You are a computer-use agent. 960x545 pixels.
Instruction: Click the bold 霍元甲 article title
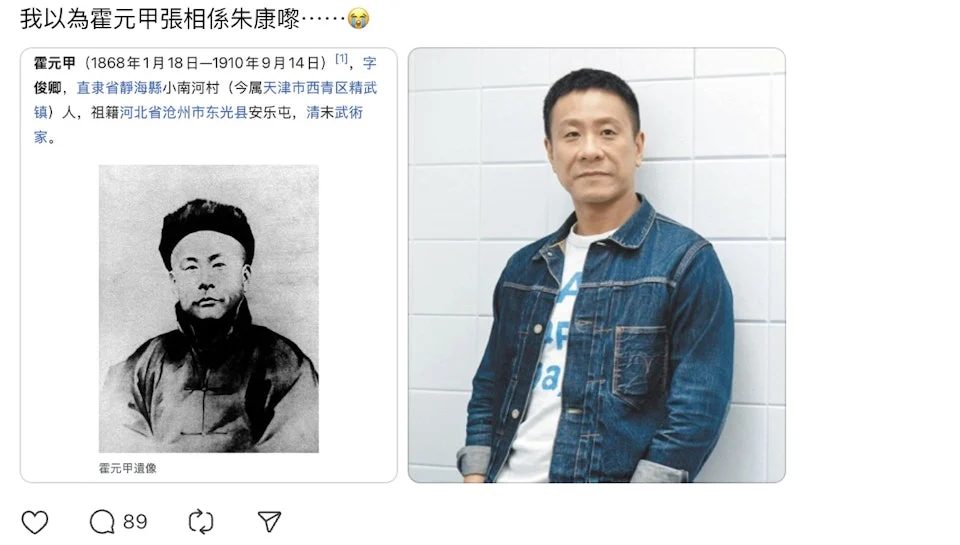tap(54, 63)
